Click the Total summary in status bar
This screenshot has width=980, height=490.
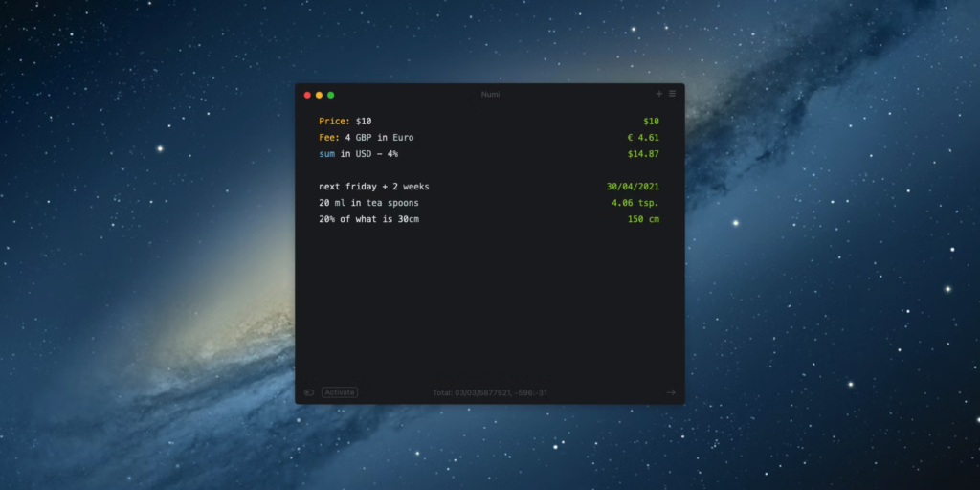(x=490, y=392)
